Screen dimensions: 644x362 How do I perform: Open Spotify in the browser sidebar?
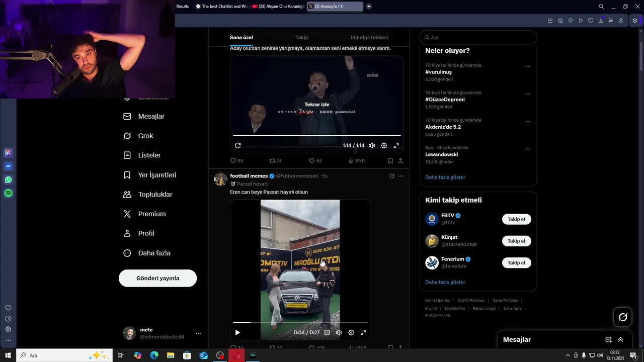(9, 193)
